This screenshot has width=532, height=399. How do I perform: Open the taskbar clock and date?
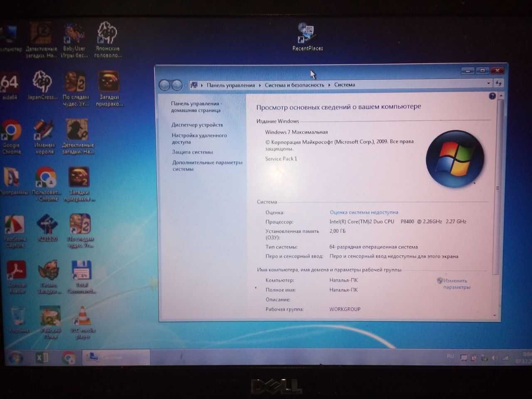(524, 357)
